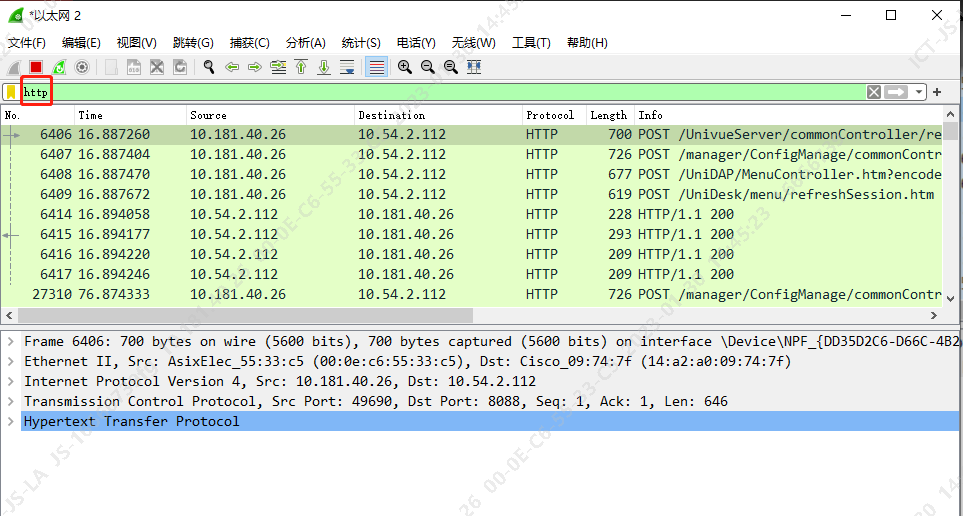Expand the Ethernet II details
The width and height of the screenshot is (963, 516).
tap(10, 361)
